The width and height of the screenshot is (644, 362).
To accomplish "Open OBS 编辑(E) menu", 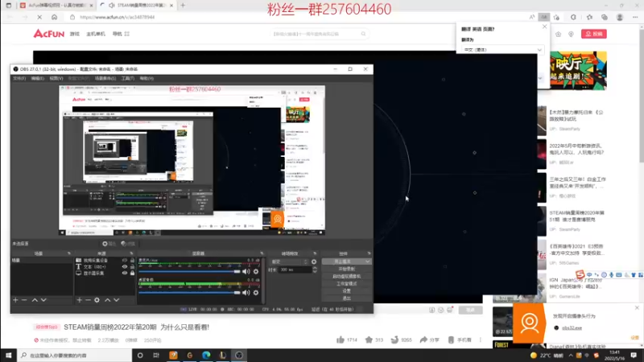I will [37, 78].
